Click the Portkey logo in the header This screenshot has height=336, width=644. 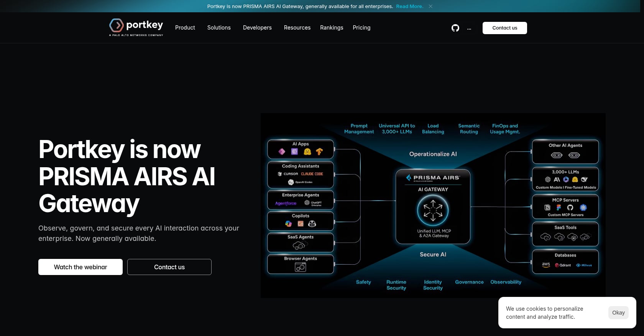click(136, 27)
